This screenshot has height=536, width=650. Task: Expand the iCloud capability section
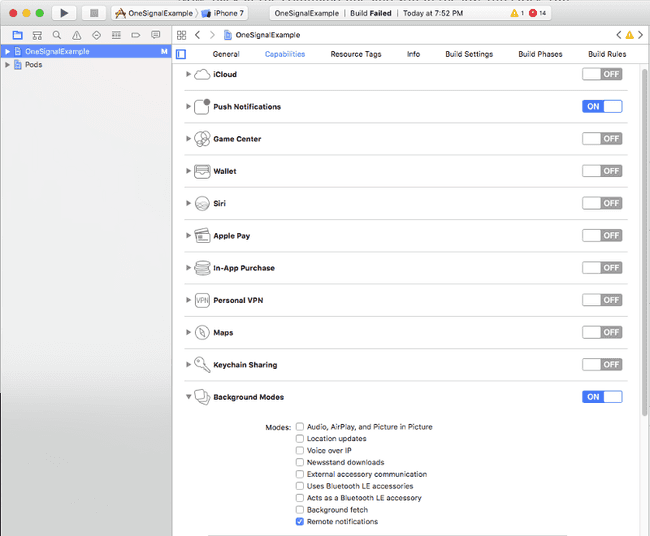tap(188, 74)
